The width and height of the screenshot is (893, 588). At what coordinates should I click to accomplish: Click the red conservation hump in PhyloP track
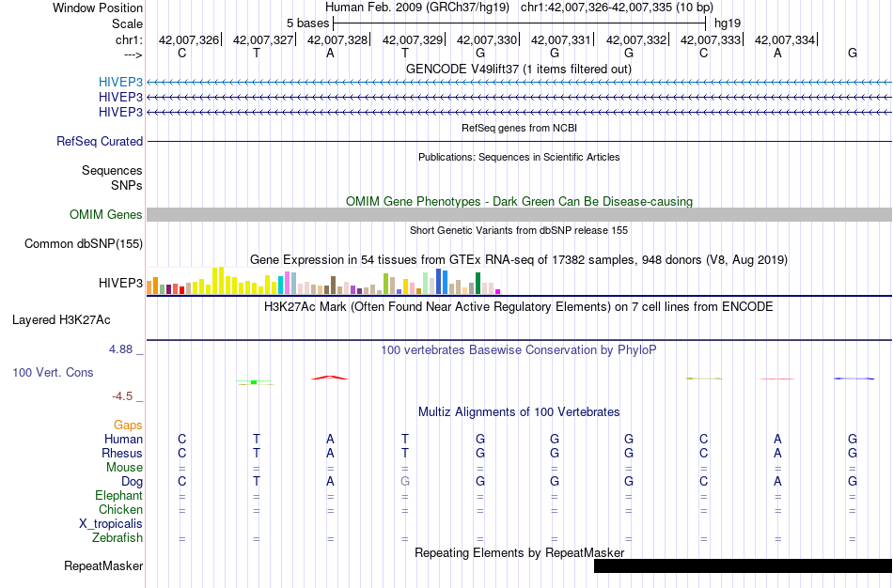[x=330, y=377]
